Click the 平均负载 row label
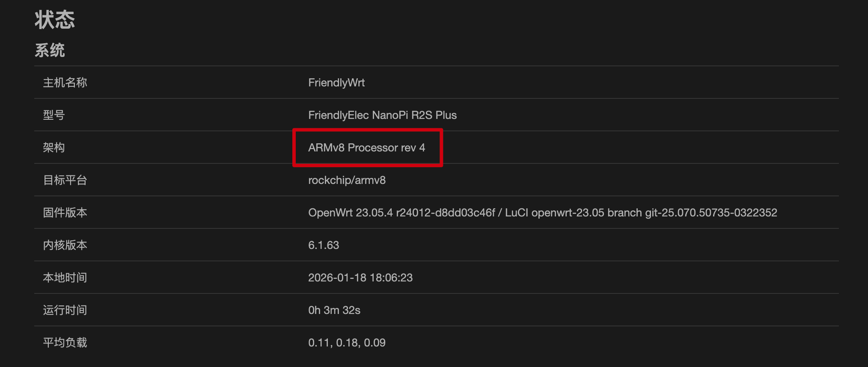 click(x=65, y=343)
